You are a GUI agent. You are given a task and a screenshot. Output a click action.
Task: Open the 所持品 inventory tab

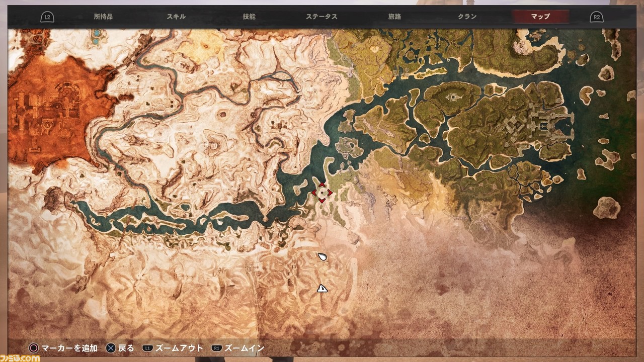pos(103,17)
